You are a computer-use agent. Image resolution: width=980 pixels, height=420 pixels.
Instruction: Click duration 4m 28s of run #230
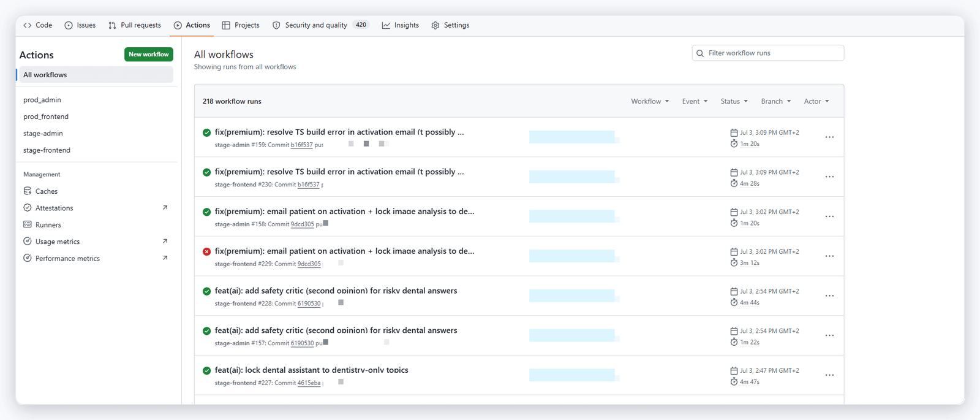coord(749,183)
